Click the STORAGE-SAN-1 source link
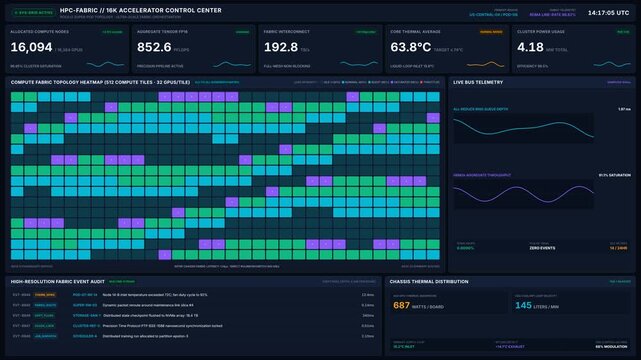The width and height of the screenshot is (641, 360). point(87,315)
